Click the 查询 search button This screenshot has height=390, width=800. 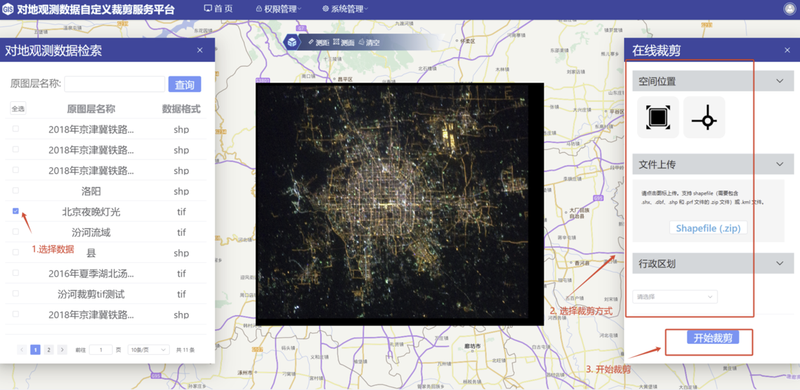185,84
